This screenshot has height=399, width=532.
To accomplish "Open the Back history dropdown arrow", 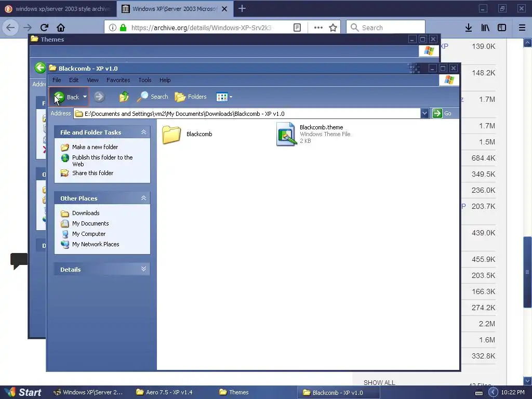I will [x=85, y=97].
